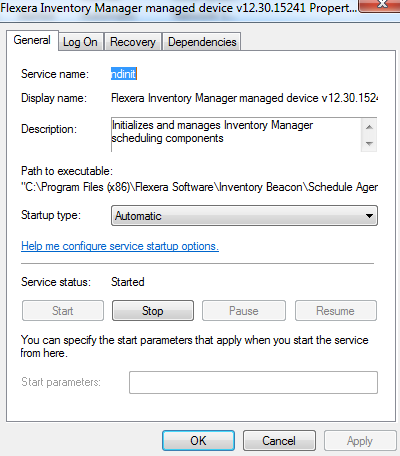Viewport: 400px width, 456px height.
Task: Click the Display name label
Action: point(54,98)
